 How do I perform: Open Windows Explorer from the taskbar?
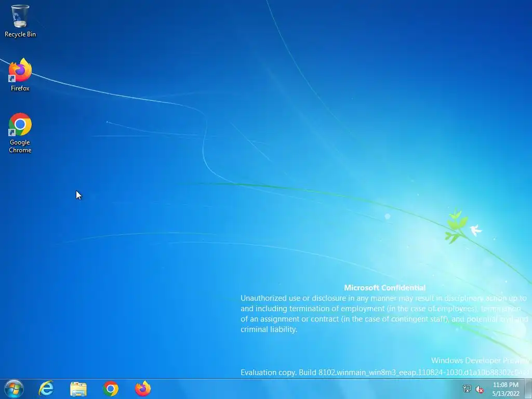coord(78,389)
